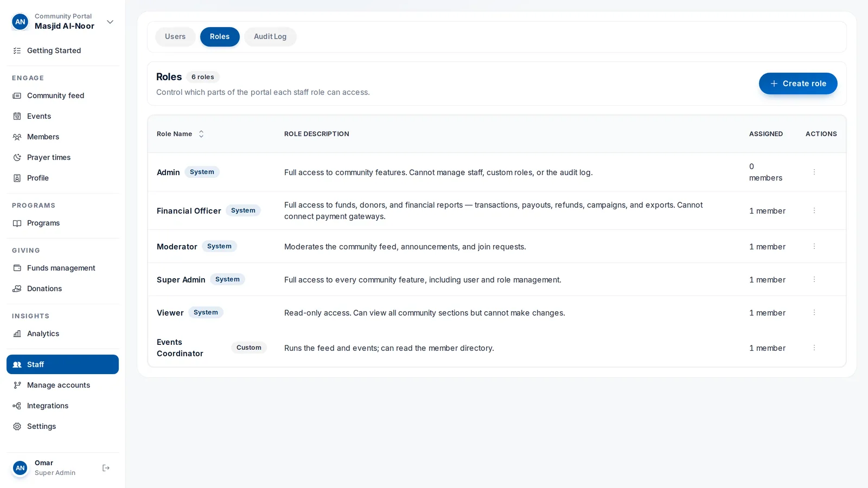
Task: Switch to the Users tab
Action: pos(175,37)
